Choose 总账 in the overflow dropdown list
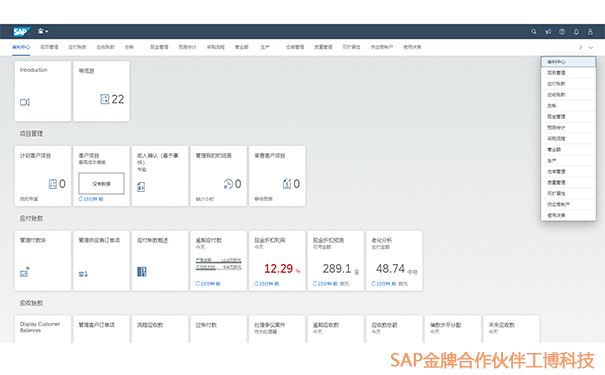The width and height of the screenshot is (605, 375). (x=568, y=106)
